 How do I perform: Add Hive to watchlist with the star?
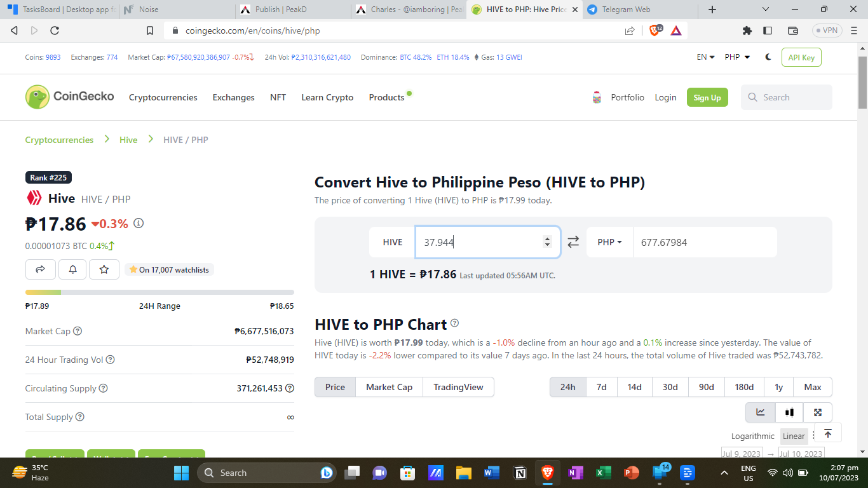coord(104,269)
